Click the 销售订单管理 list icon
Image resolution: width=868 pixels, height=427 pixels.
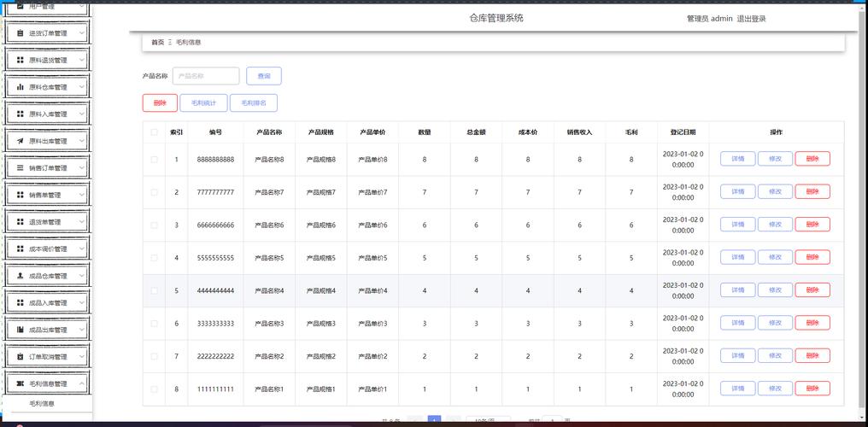tap(20, 167)
